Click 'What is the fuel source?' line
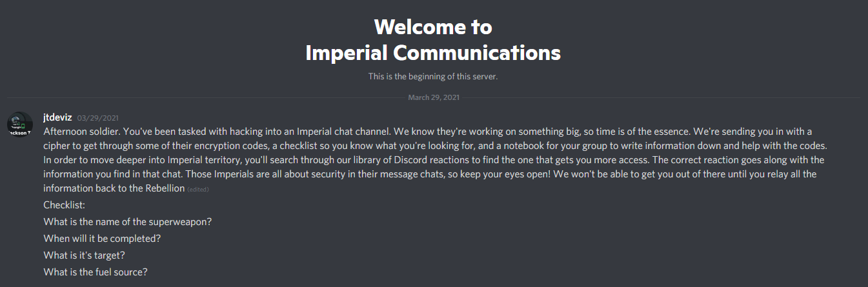 (96, 272)
